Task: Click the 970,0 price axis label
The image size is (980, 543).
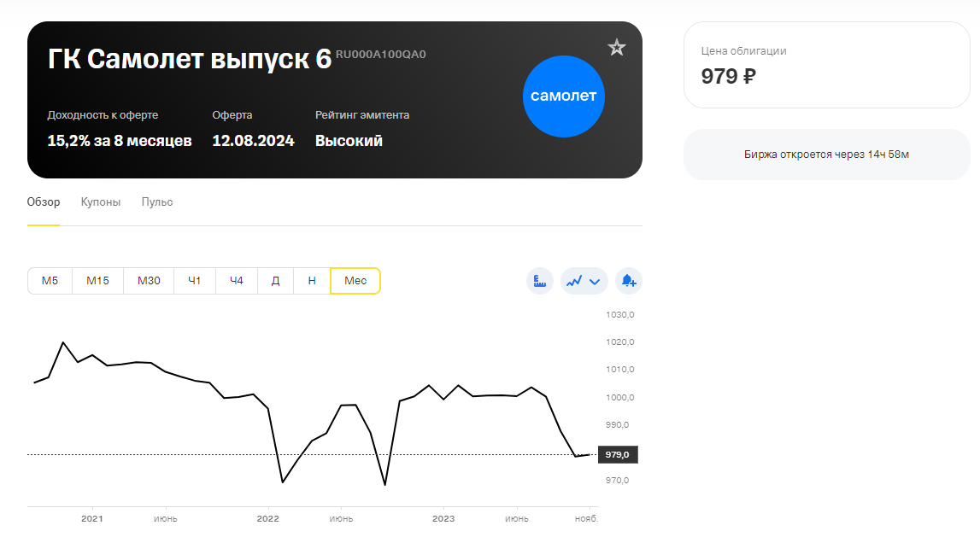Action: [617, 481]
